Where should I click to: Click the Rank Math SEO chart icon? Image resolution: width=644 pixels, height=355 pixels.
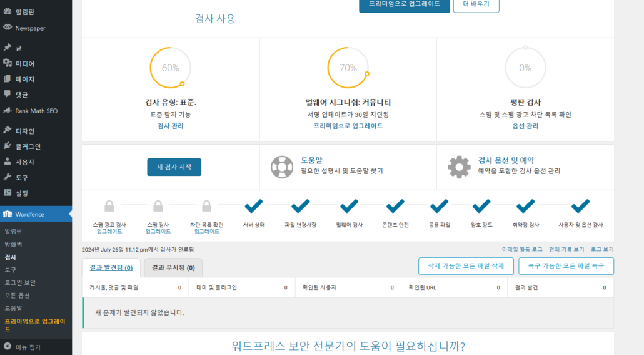click(8, 110)
